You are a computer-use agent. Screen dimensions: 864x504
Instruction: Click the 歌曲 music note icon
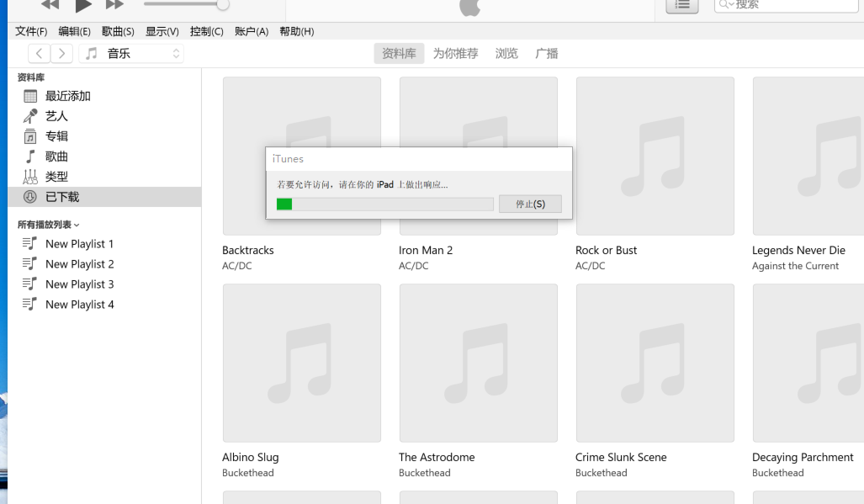(30, 157)
